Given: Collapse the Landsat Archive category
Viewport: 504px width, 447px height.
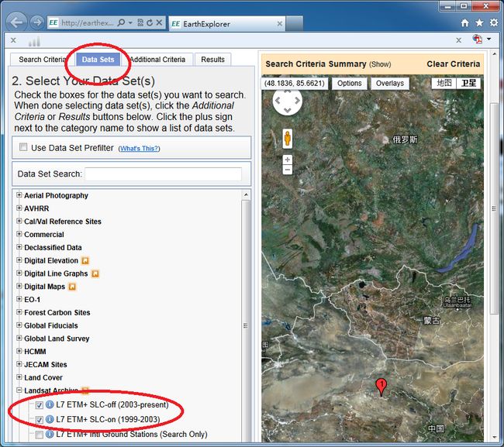Looking at the screenshot, I should tap(19, 390).
